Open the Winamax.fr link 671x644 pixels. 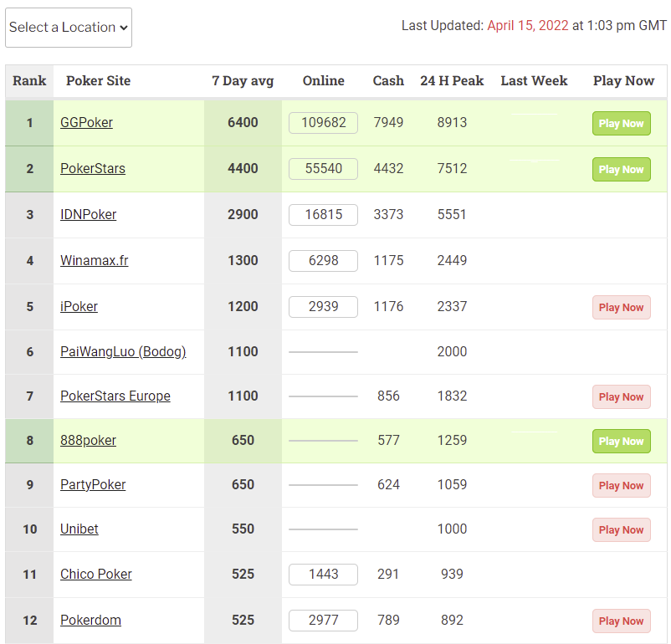pyautogui.click(x=95, y=261)
